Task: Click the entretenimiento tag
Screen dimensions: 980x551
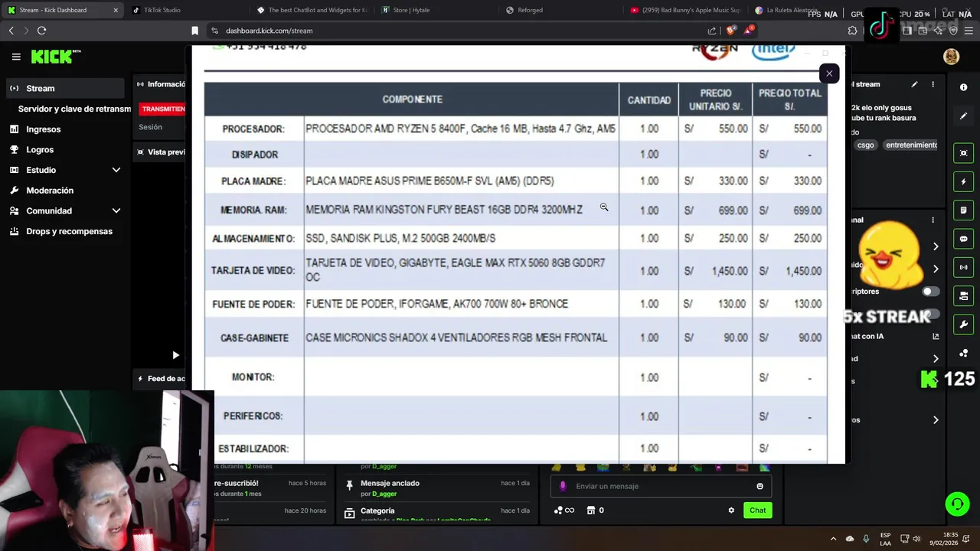Action: point(911,145)
